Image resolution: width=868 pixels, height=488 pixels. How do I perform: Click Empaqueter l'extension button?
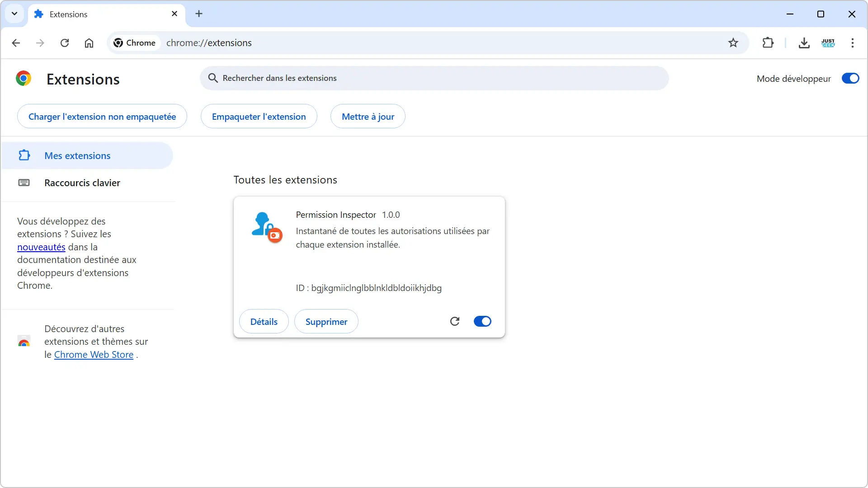click(259, 117)
